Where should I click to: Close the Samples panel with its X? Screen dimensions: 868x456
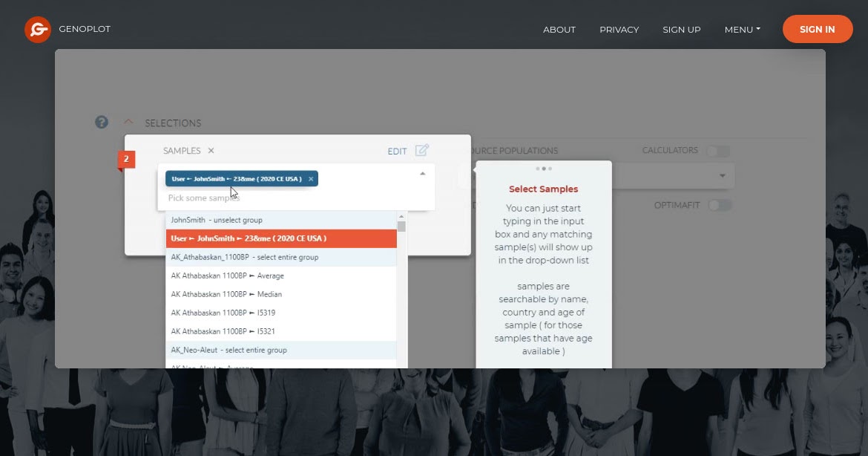[x=210, y=150]
